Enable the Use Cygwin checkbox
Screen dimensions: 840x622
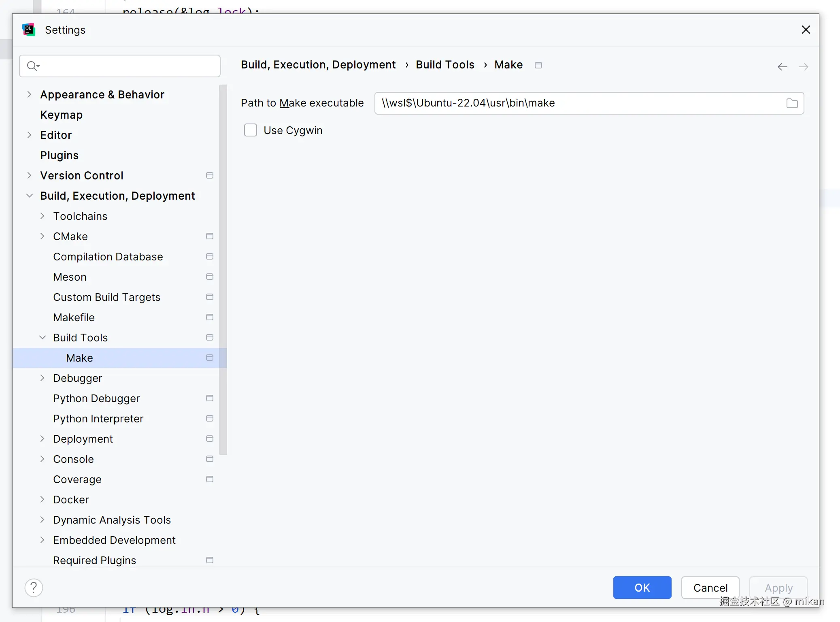pyautogui.click(x=251, y=130)
